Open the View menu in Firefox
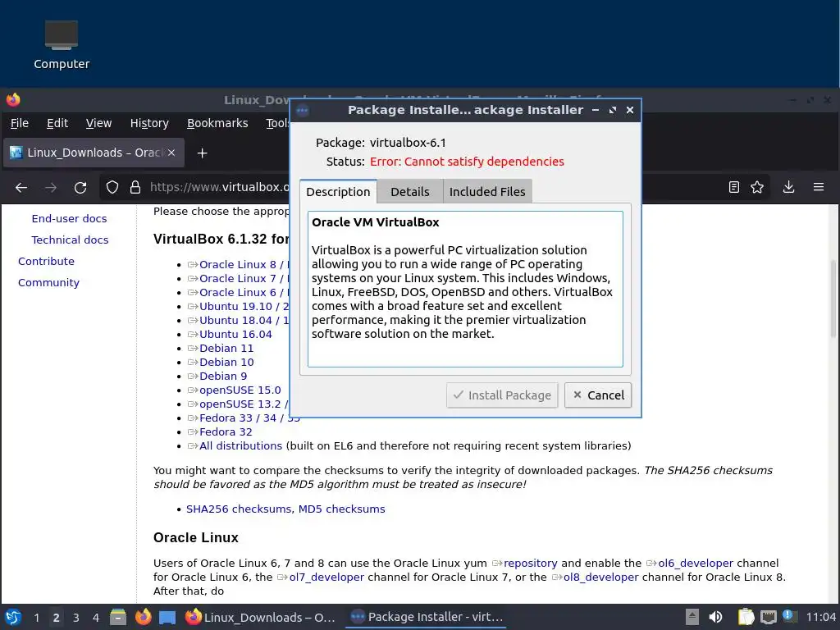This screenshot has width=840, height=630. pos(98,123)
